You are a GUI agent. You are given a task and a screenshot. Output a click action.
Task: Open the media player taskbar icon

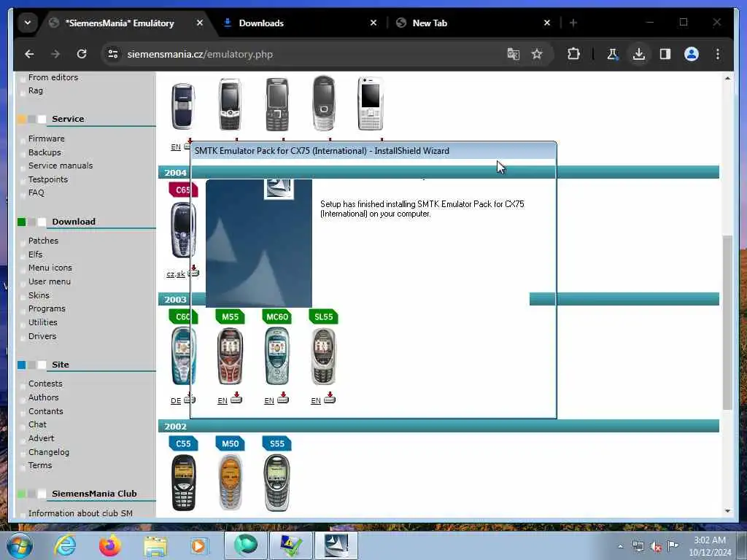click(x=198, y=545)
